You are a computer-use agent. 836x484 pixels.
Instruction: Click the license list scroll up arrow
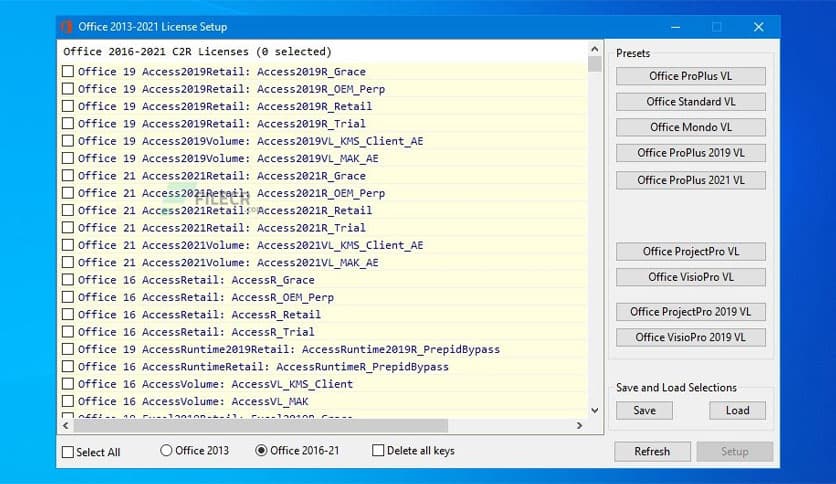click(x=594, y=49)
